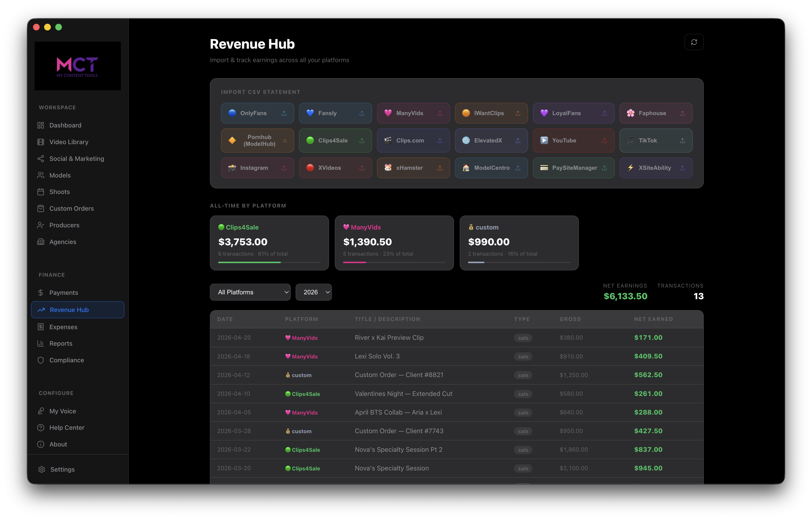Screen dimensions: 812x520
Task: Click the Reports chart icon
Action: tap(41, 343)
